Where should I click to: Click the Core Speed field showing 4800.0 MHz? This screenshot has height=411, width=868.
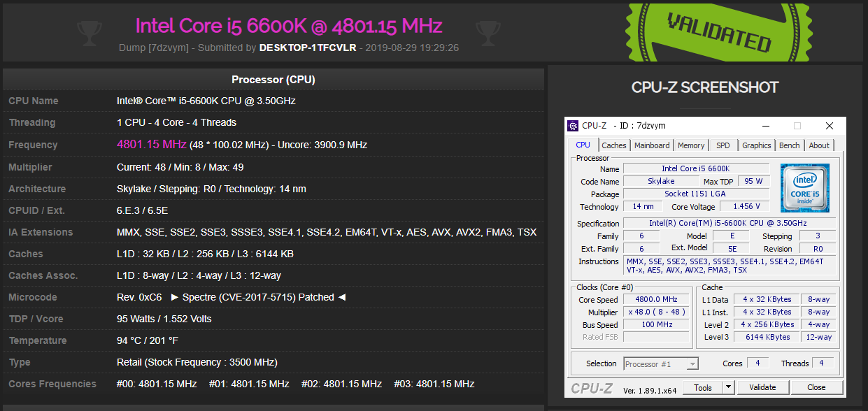point(657,299)
